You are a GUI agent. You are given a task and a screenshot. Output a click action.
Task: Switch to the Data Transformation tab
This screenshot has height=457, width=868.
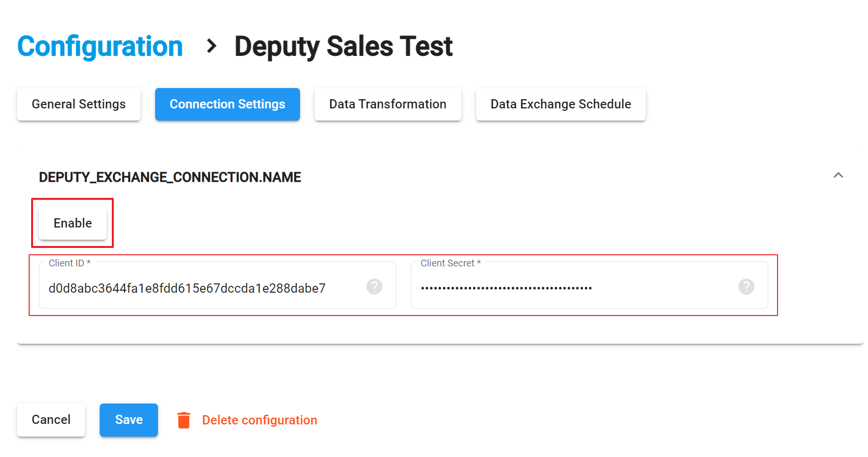click(x=388, y=105)
